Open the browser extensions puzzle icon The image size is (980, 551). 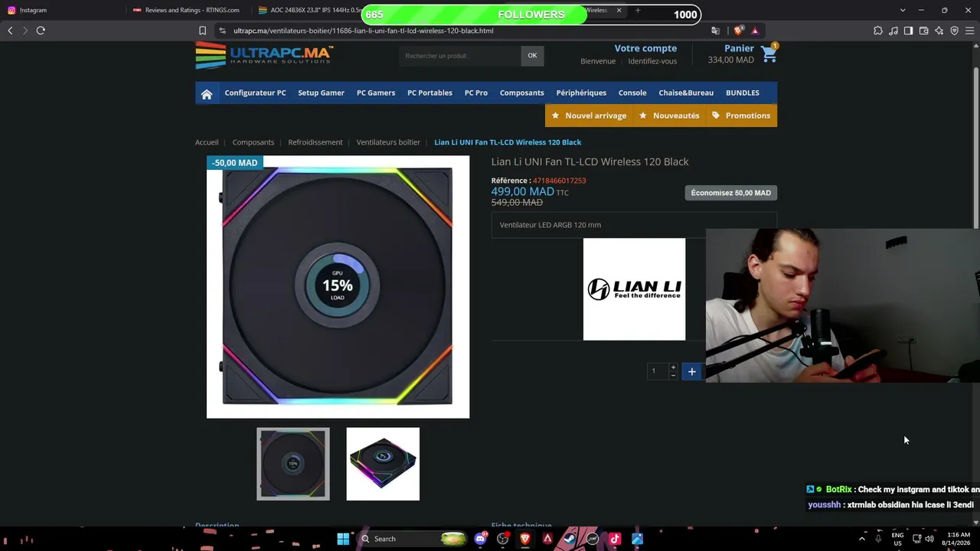tap(878, 31)
